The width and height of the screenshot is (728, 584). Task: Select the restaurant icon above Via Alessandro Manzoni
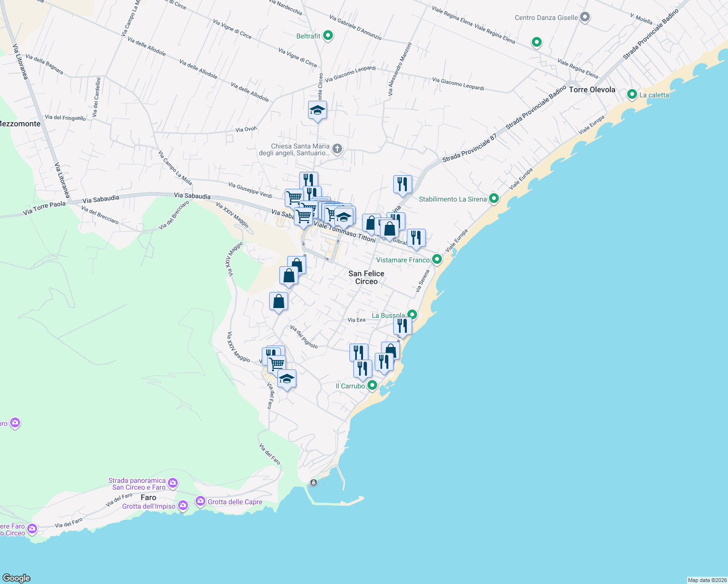click(402, 184)
